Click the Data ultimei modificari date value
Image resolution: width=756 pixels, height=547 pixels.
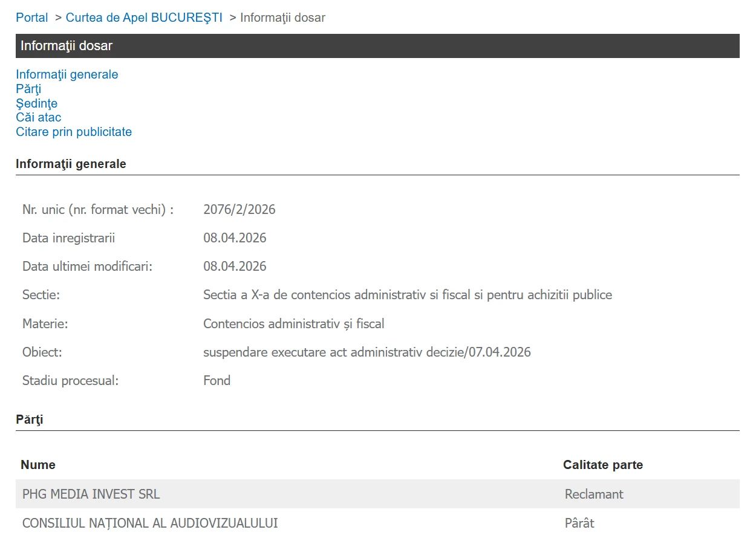pos(235,267)
